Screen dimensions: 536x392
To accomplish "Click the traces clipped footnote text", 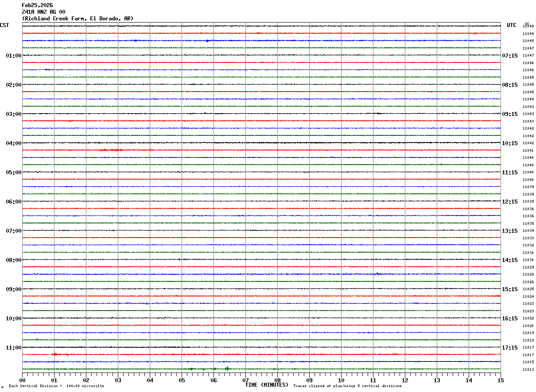I will pyautogui.click(x=347, y=386).
